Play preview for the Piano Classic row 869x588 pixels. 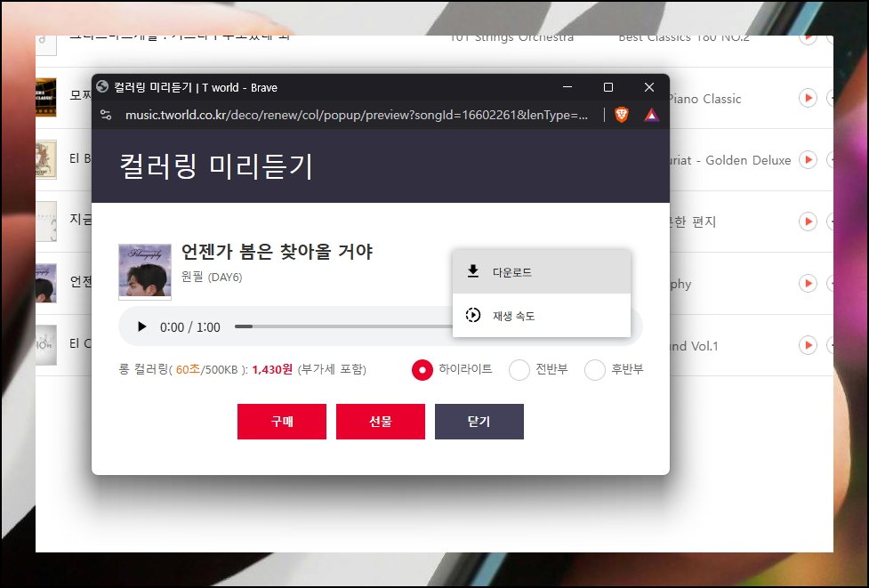[808, 98]
